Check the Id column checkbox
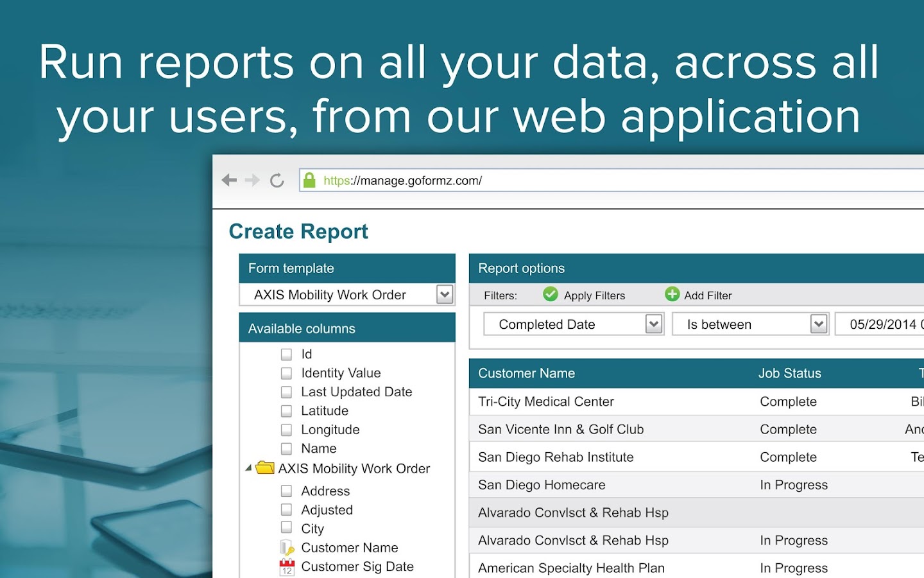924x578 pixels. 286,354
